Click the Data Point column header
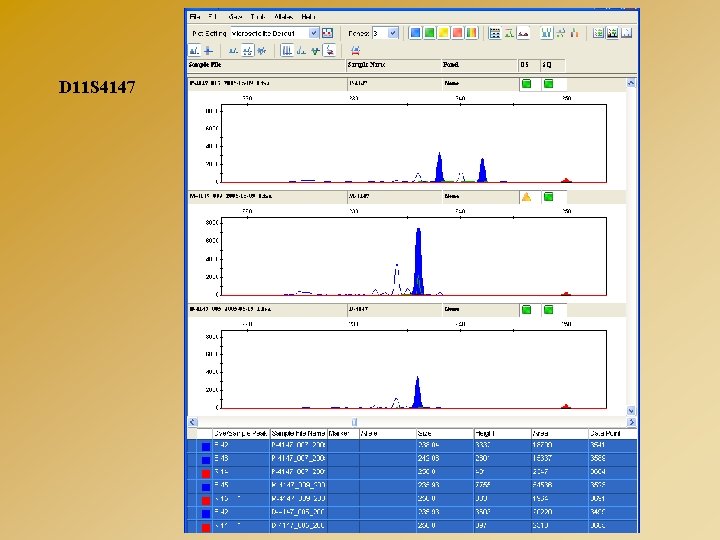This screenshot has width=720, height=540. (612, 433)
